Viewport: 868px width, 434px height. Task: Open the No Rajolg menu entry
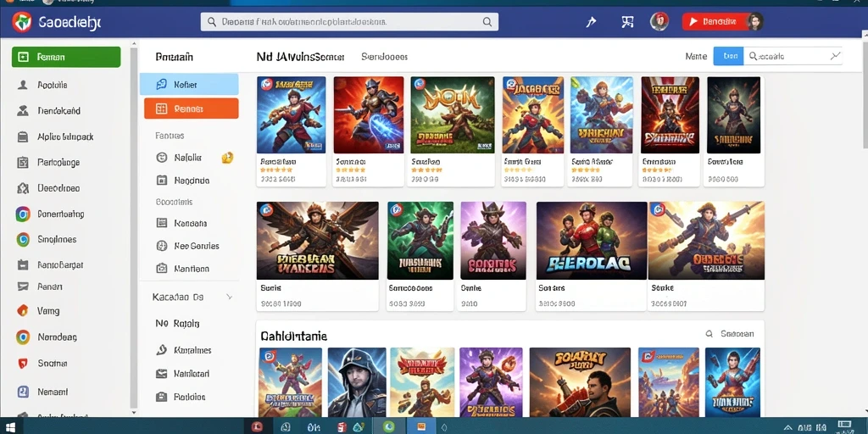(x=178, y=323)
